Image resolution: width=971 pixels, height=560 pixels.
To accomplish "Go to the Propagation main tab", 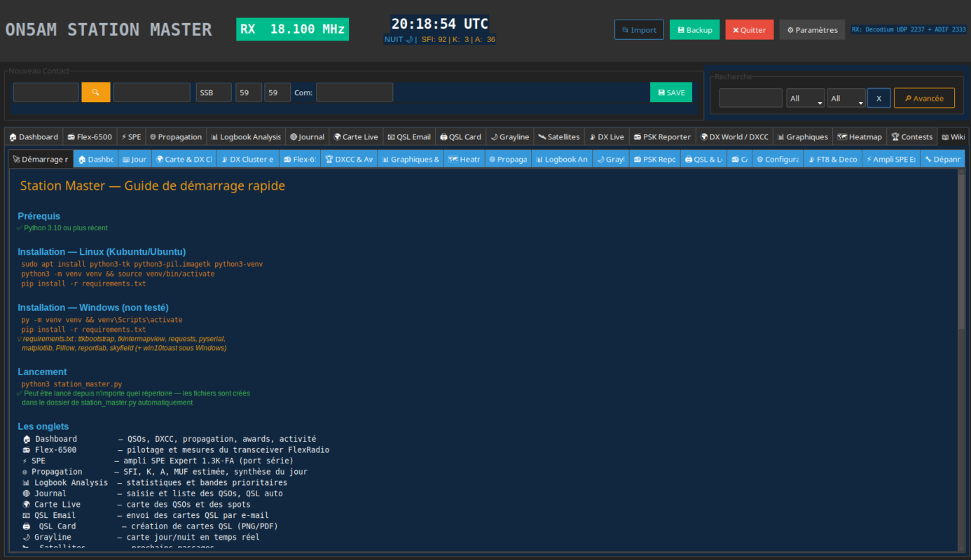I will point(176,137).
